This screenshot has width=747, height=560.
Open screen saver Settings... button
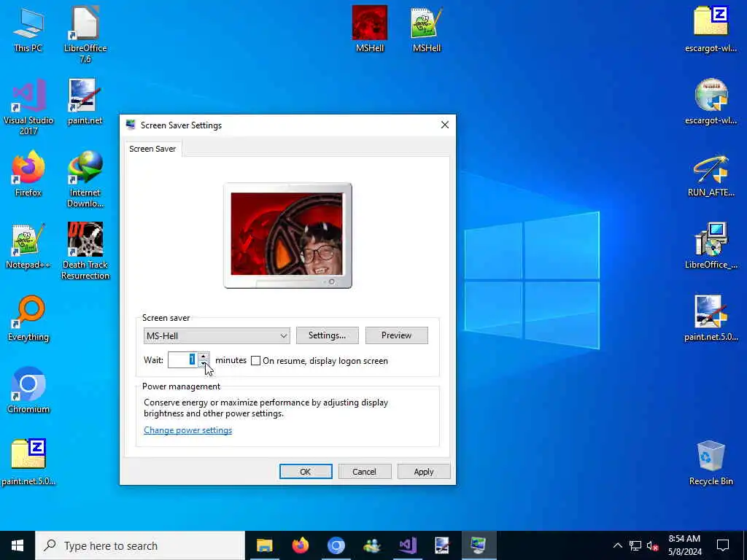pos(328,335)
